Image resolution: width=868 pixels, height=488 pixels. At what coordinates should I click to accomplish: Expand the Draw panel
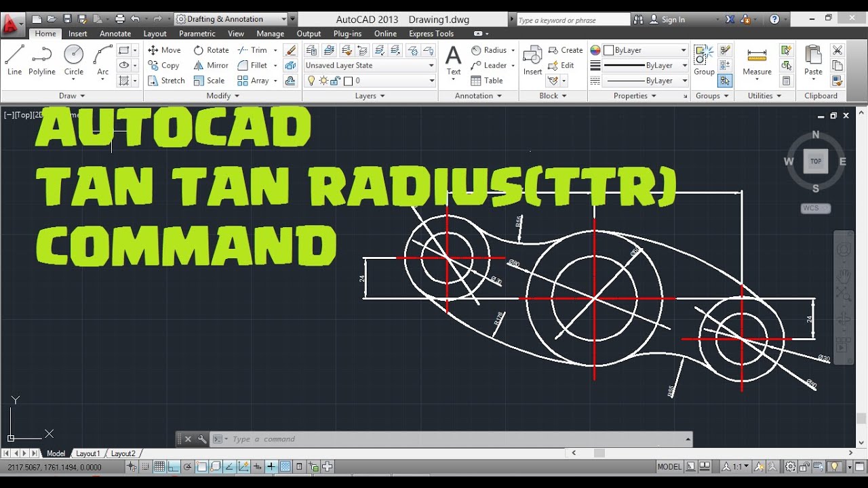pos(72,96)
